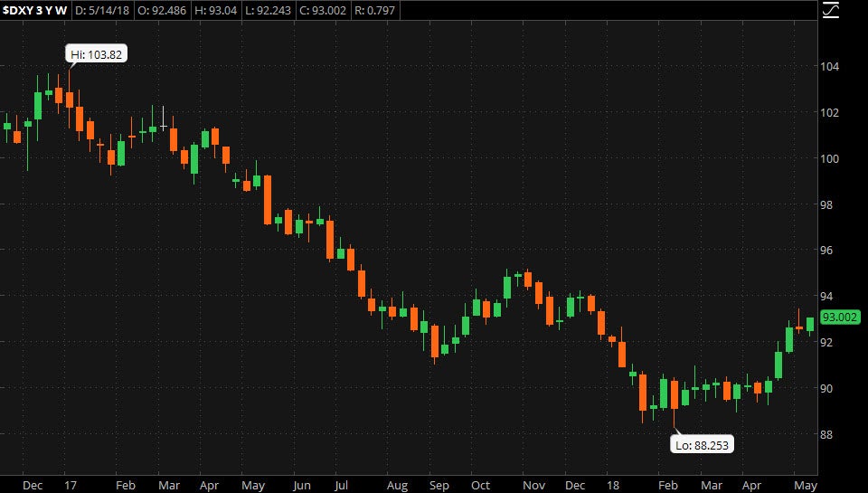The height and width of the screenshot is (493, 868).
Task: Click the chart scale icon in top-right corner
Action: point(830,10)
